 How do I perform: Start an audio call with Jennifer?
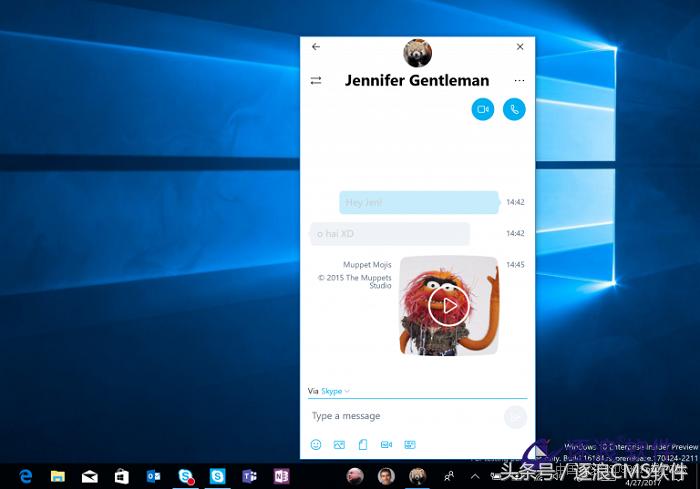tap(514, 109)
